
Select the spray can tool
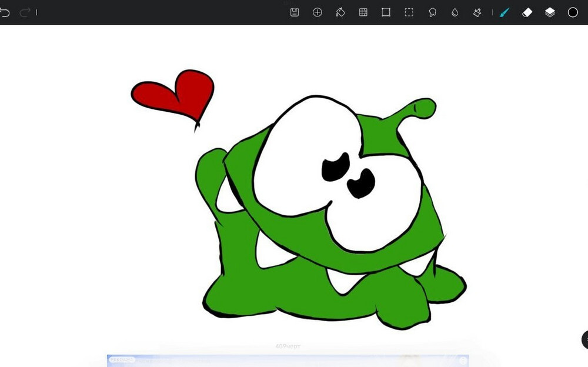[x=477, y=12]
